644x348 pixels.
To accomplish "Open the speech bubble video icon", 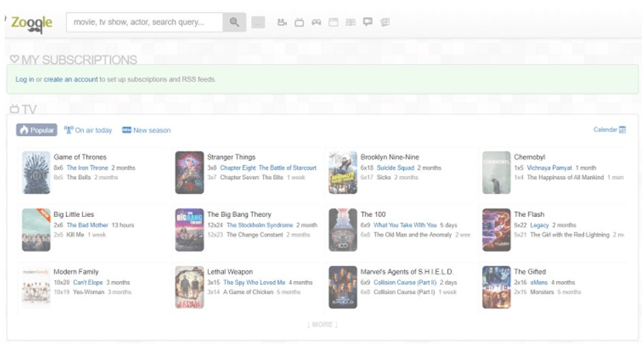I will [x=368, y=22].
